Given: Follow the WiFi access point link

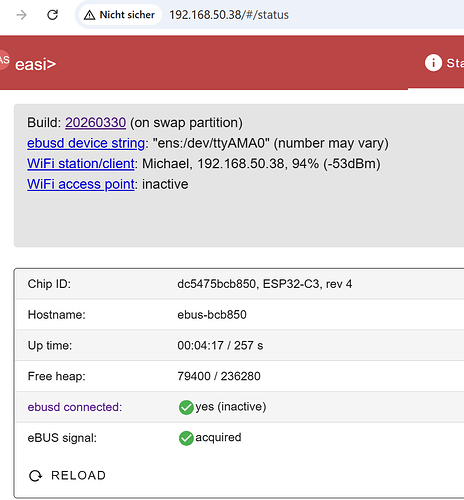Looking at the screenshot, I should point(81,184).
